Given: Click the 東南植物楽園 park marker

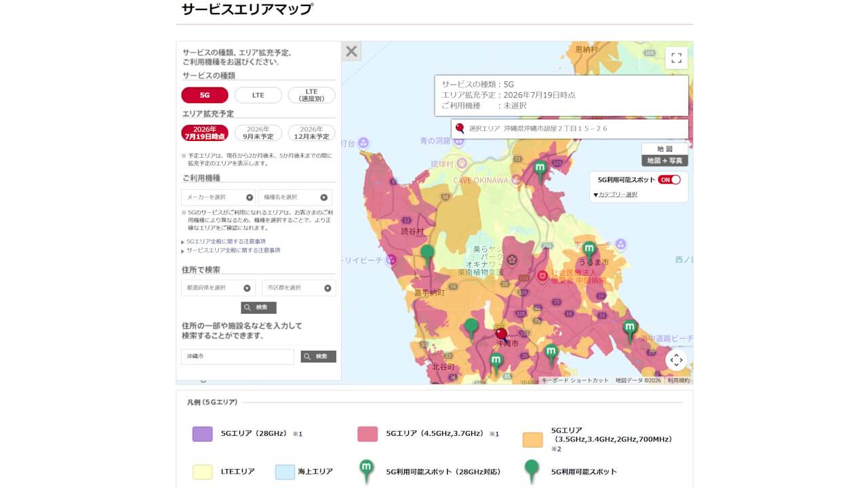Looking at the screenshot, I should [512, 259].
